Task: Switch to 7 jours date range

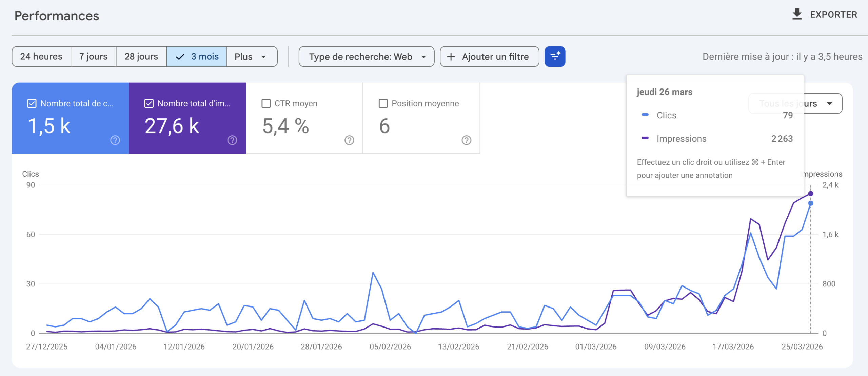Action: point(93,57)
